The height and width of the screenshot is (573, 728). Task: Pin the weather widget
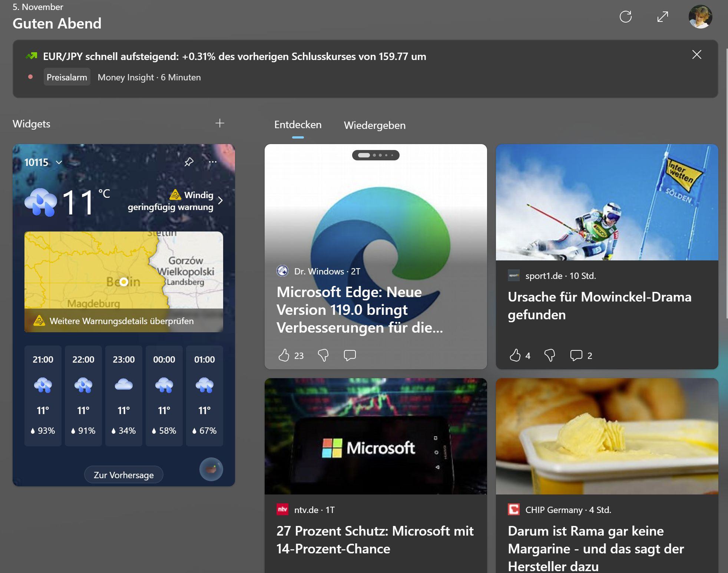click(189, 162)
